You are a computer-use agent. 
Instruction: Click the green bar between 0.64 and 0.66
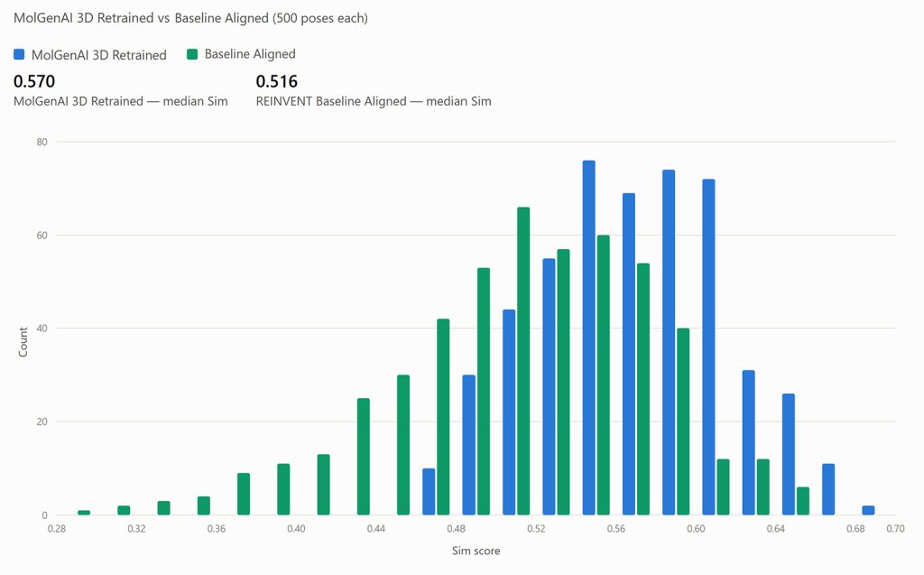pyautogui.click(x=802, y=501)
